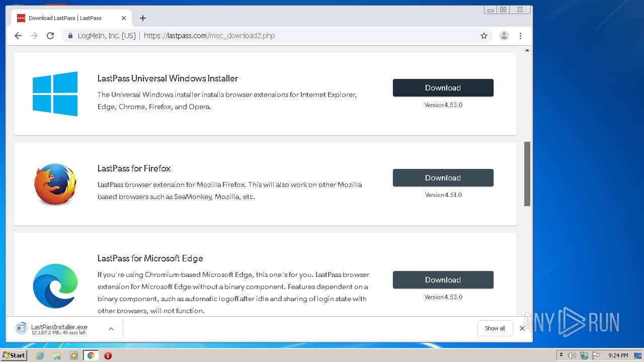Open a new tab with plus icon
The height and width of the screenshot is (362, 644).
tap(143, 18)
